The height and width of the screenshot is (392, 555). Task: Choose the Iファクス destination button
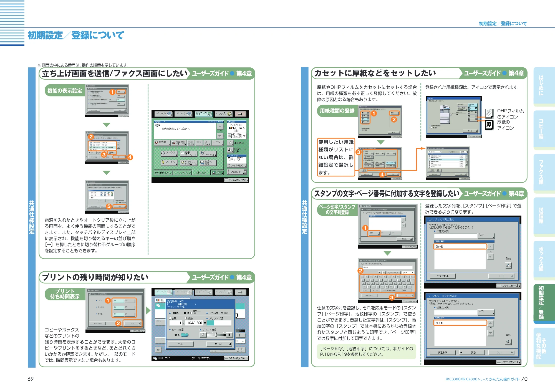tap(208, 153)
